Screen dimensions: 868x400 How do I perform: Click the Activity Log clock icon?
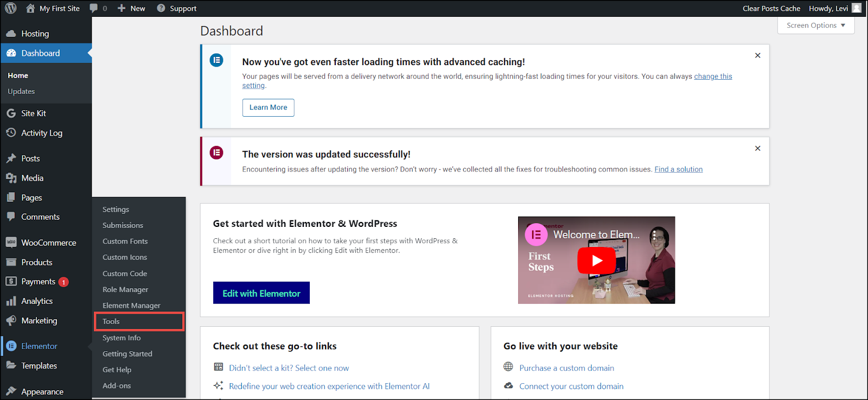click(x=11, y=133)
